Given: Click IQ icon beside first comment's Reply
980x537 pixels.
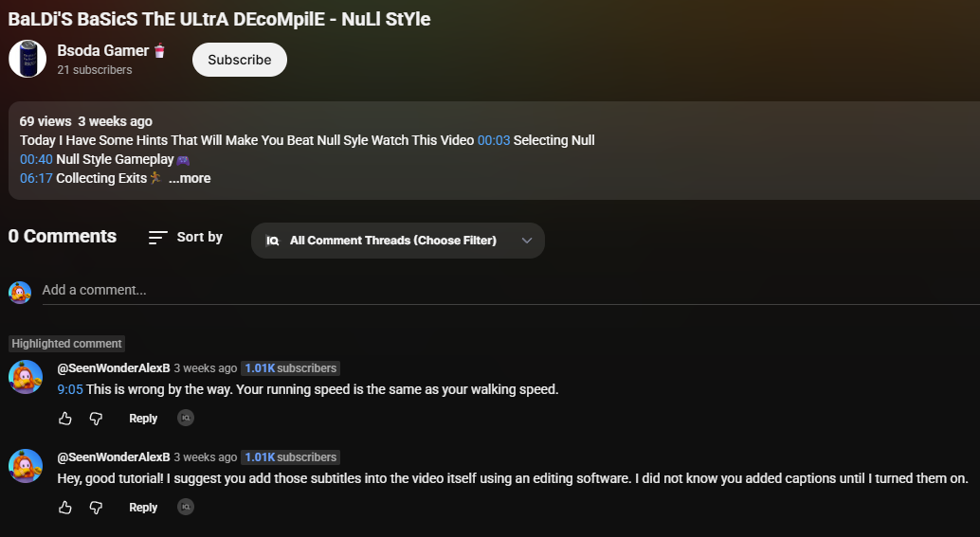Looking at the screenshot, I should click(x=186, y=418).
